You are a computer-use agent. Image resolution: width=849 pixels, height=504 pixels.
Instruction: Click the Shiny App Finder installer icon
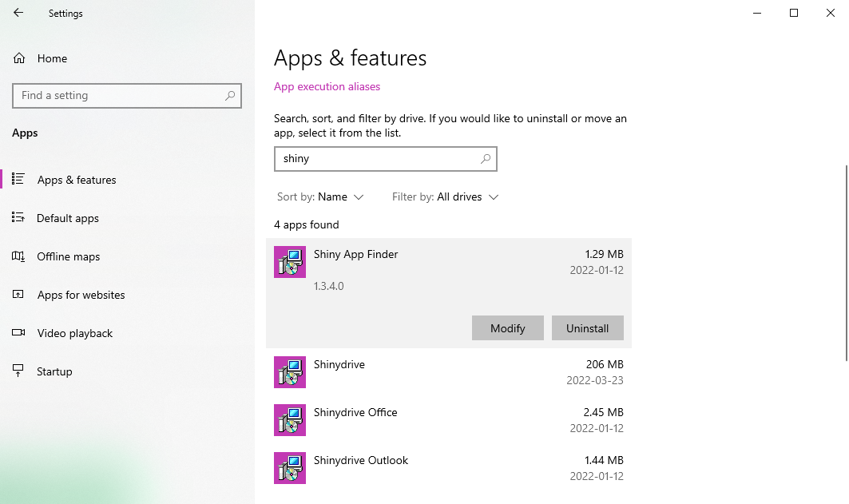(x=290, y=262)
